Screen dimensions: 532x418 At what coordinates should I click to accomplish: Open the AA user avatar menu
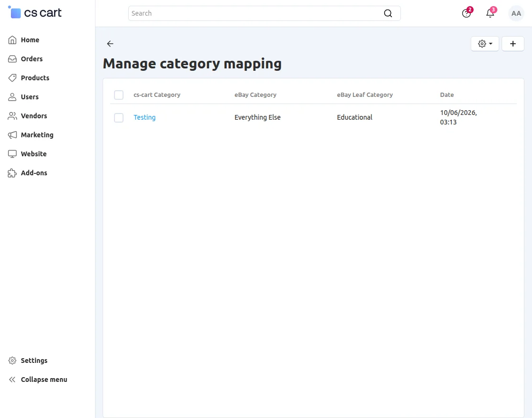pyautogui.click(x=516, y=13)
